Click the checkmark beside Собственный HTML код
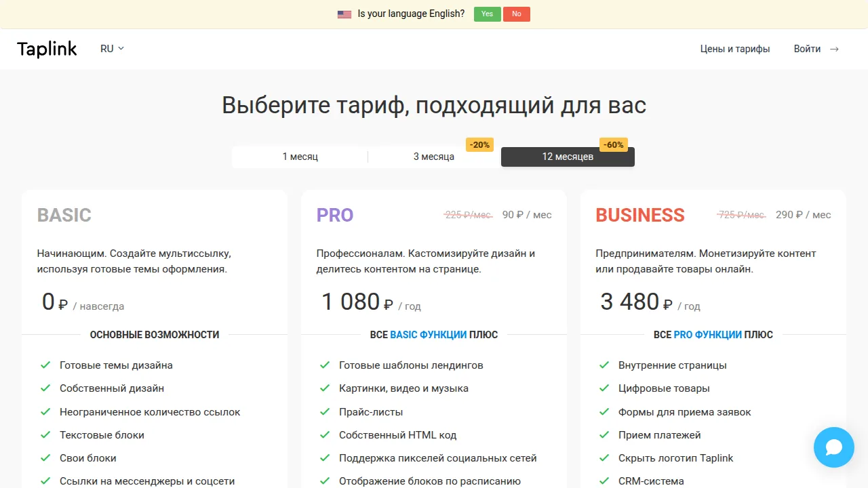Viewport: 868px width, 488px height. pos(325,434)
